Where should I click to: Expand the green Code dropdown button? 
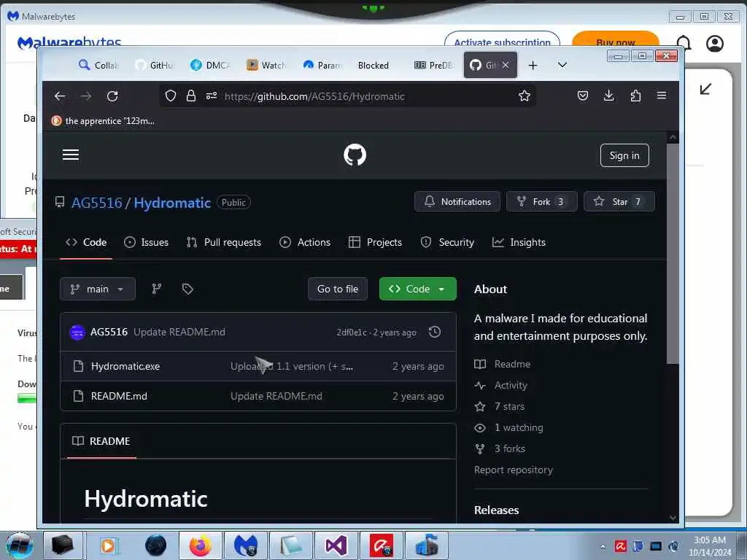pyautogui.click(x=417, y=289)
